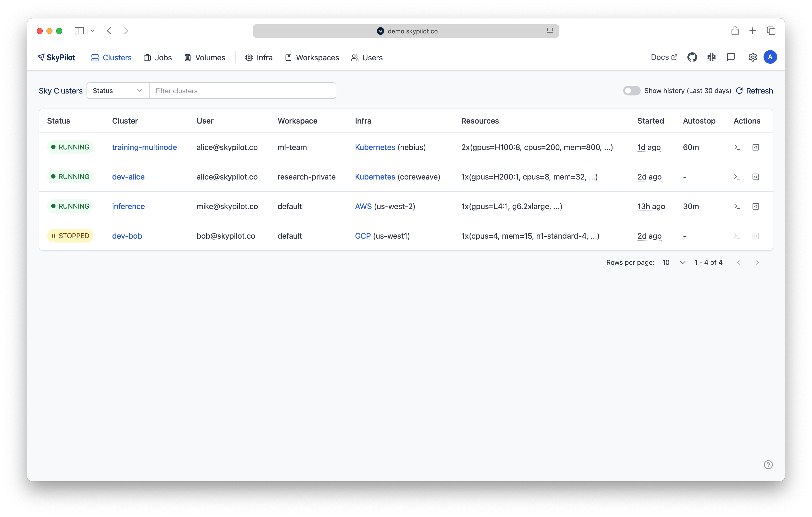
Task: Click mike@skypilot.co user cell
Action: [x=227, y=206]
